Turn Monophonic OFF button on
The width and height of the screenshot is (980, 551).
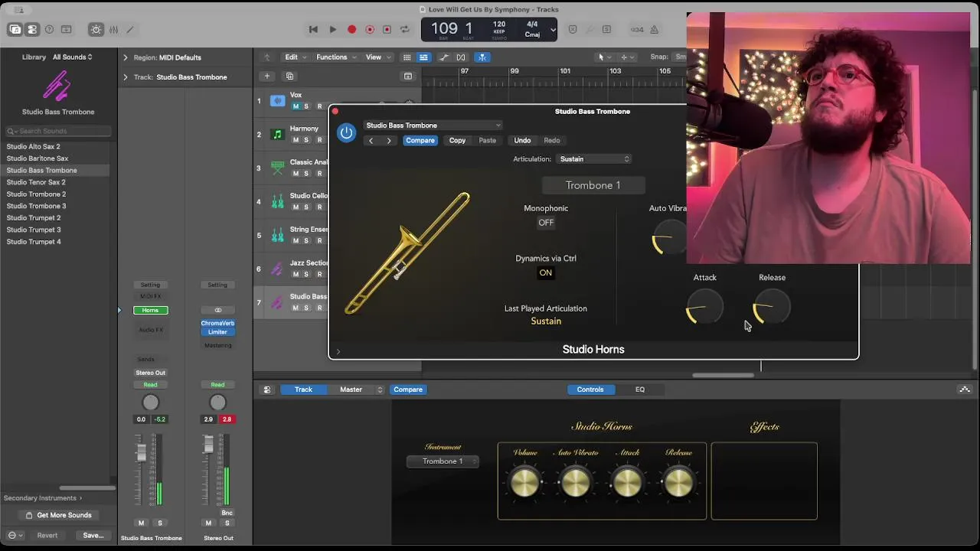click(546, 223)
